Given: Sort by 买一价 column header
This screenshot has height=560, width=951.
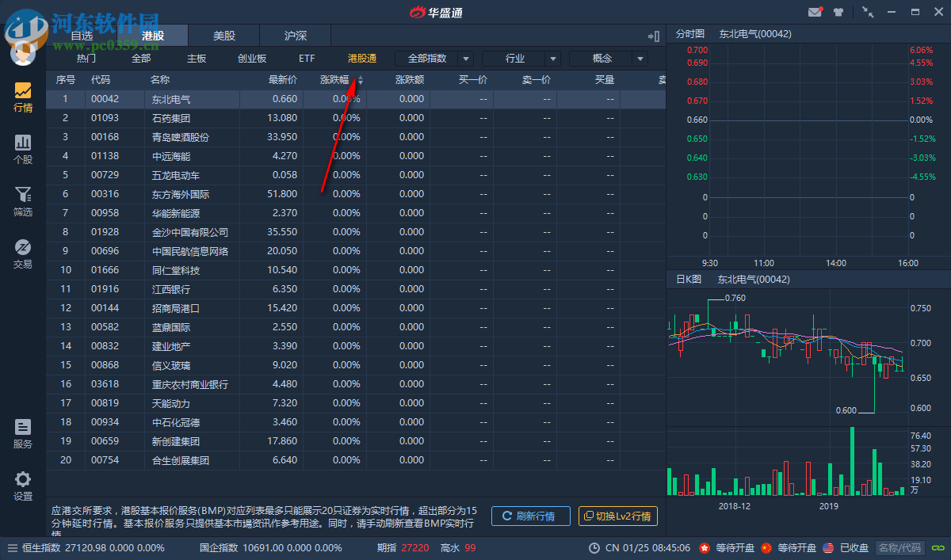Looking at the screenshot, I should (473, 80).
